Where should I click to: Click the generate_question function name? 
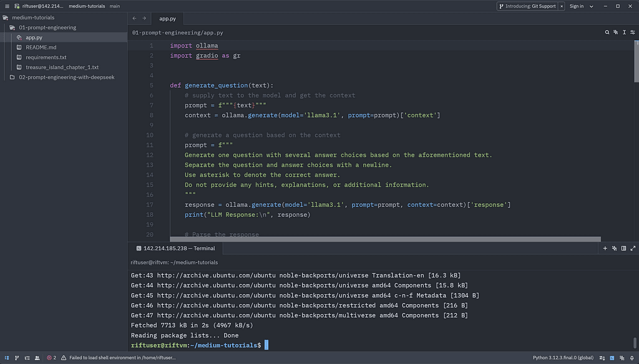[217, 85]
